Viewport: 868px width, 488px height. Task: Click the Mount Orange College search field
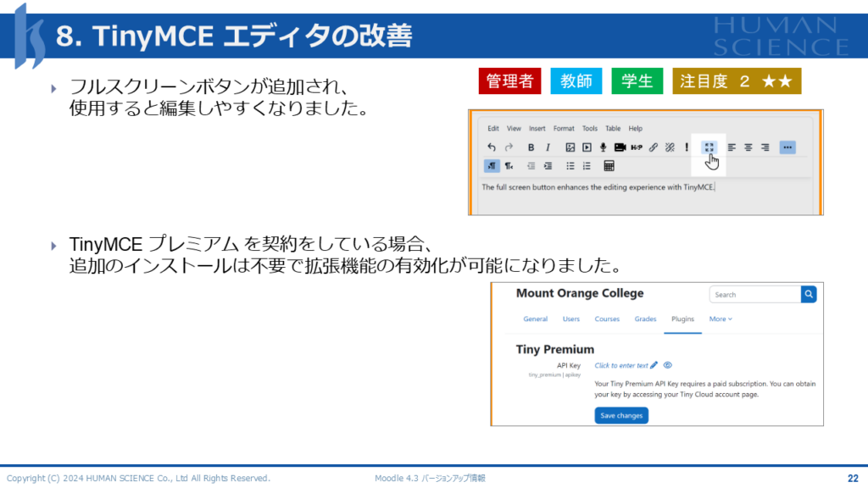(755, 294)
